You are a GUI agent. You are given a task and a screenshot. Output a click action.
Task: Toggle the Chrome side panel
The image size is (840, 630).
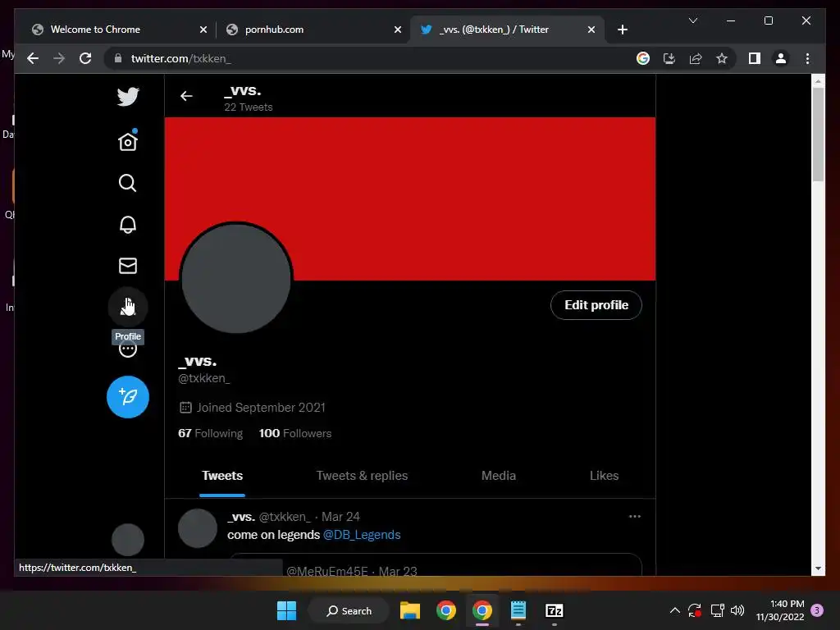coord(755,58)
